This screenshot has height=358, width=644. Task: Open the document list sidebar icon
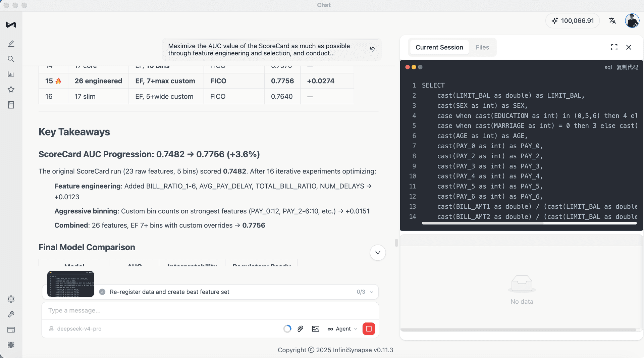click(11, 105)
